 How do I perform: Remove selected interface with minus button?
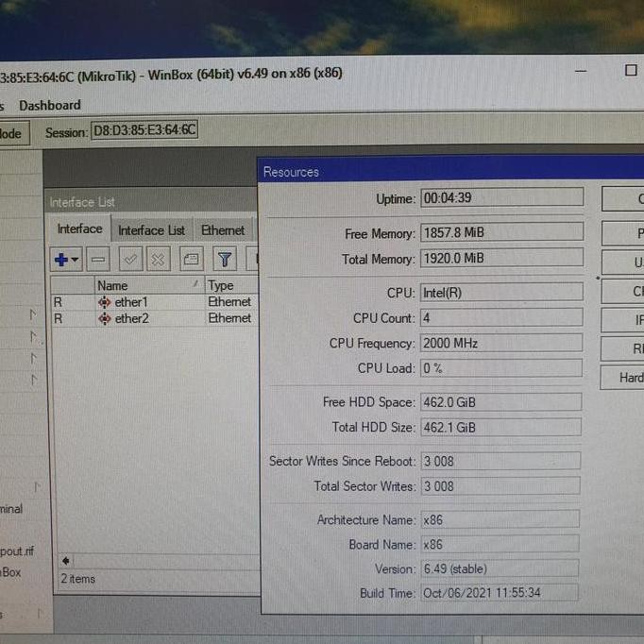click(x=98, y=260)
